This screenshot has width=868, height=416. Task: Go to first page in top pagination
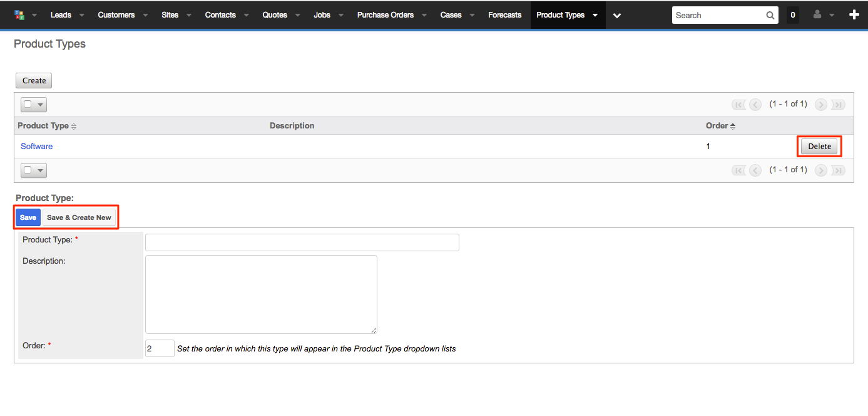(x=738, y=104)
